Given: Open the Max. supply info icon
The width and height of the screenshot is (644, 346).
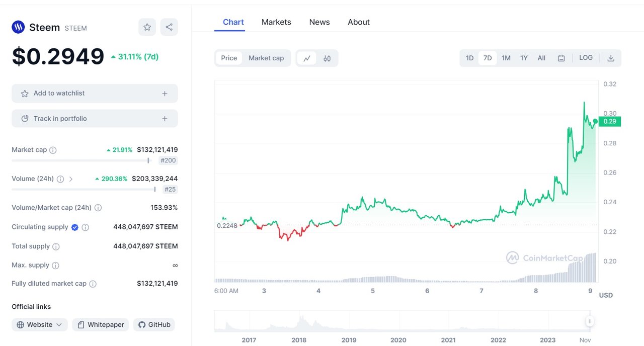Looking at the screenshot, I should click(55, 265).
